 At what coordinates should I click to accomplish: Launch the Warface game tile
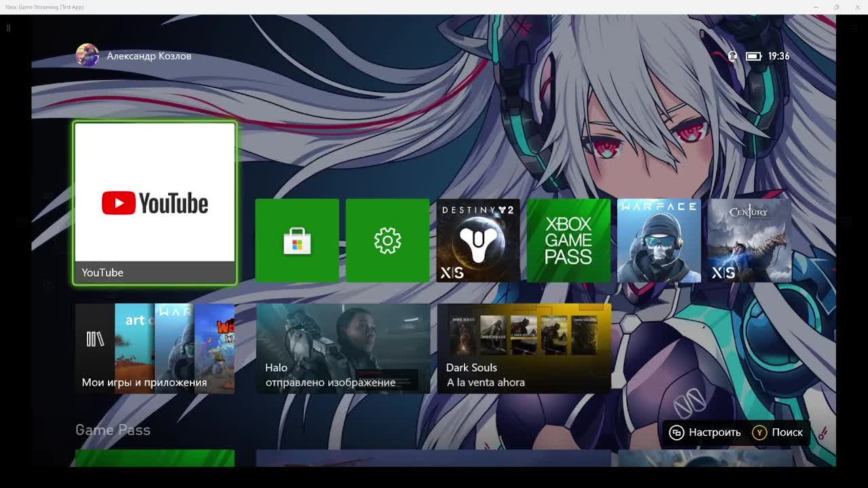[x=659, y=241]
